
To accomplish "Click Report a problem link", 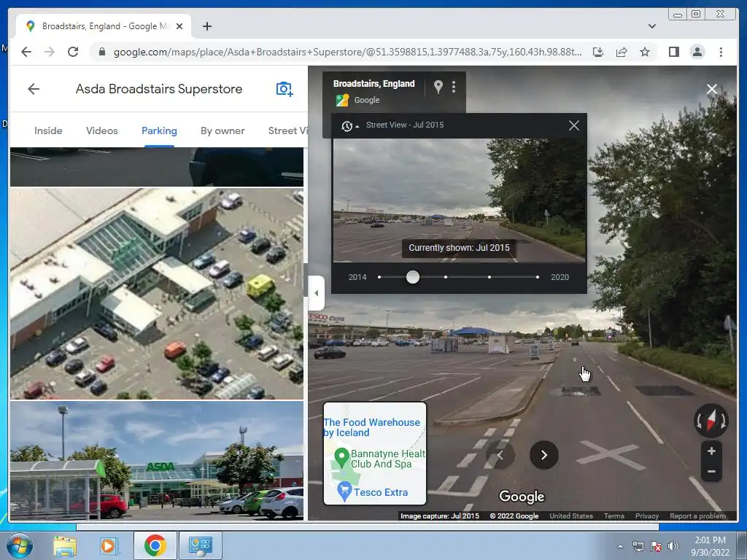I will tap(697, 516).
